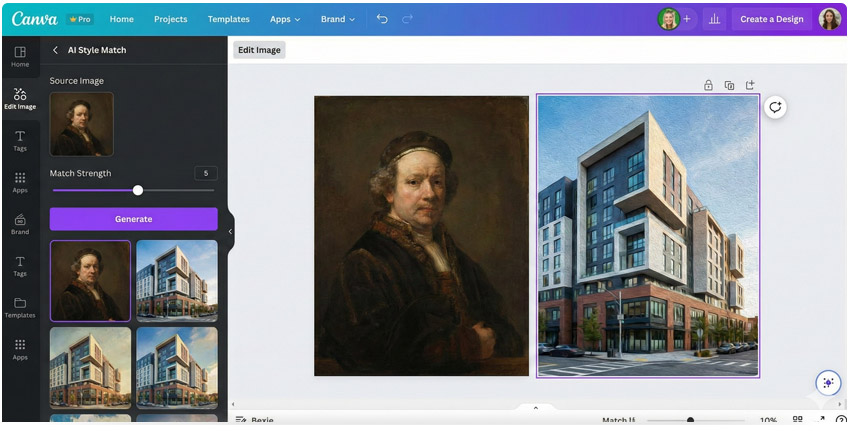This screenshot has width=850, height=431.
Task: Click the Match Strength slider handle
Action: (138, 190)
